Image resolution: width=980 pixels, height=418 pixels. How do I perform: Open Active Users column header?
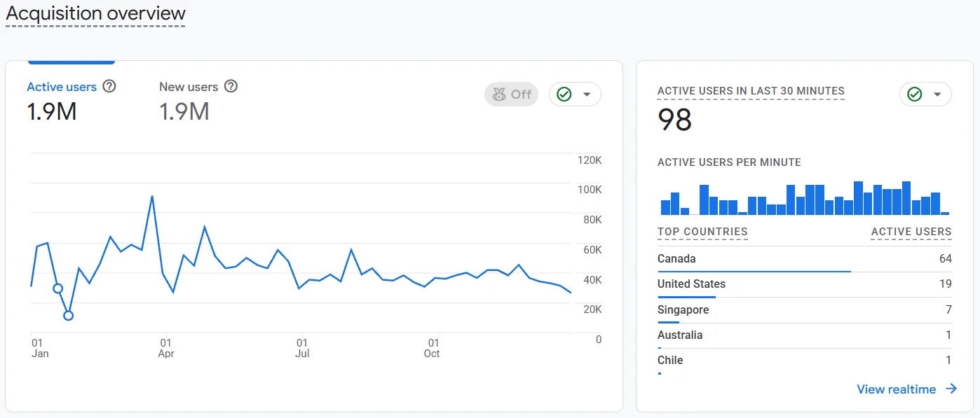(911, 232)
